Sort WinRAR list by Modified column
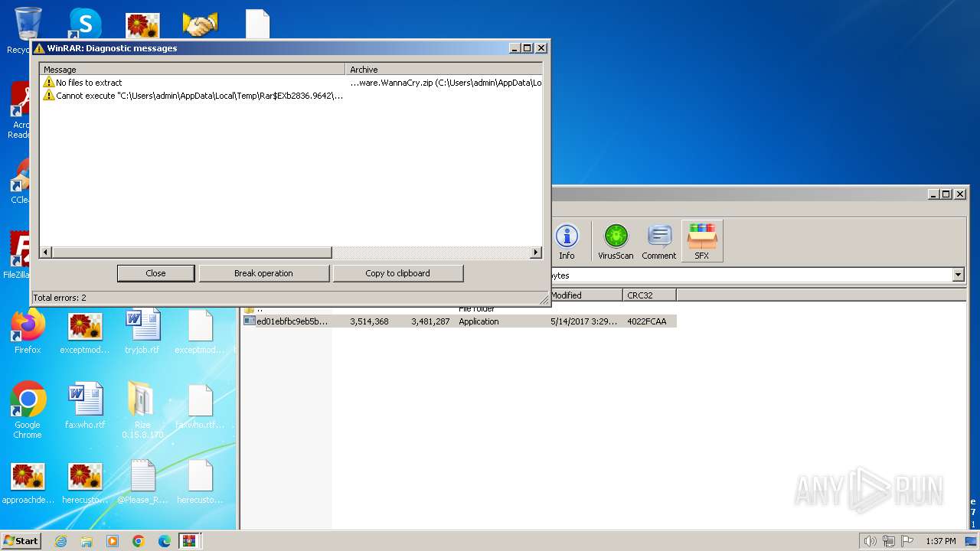This screenshot has width=980, height=551. coord(586,295)
